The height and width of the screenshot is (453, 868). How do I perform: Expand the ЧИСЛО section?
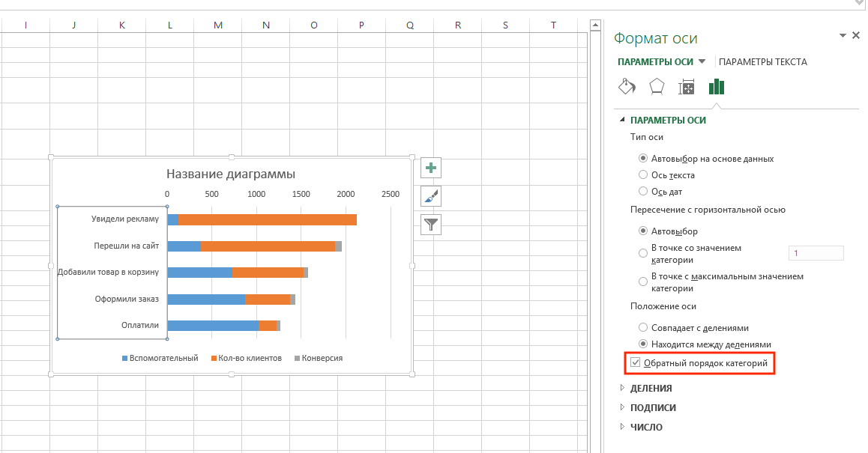[622, 427]
